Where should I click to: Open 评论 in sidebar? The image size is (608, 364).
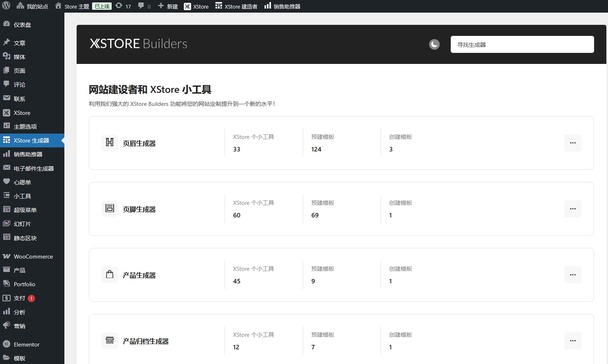(32, 85)
